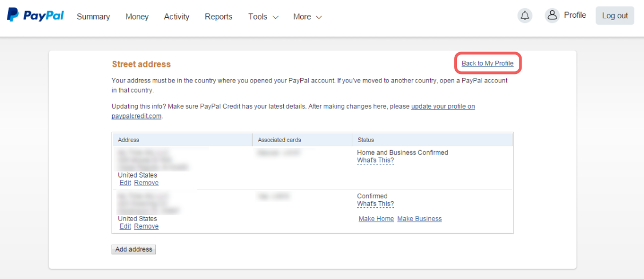Click the Log out button
Image resolution: width=644 pixels, height=279 pixels.
[x=615, y=15]
